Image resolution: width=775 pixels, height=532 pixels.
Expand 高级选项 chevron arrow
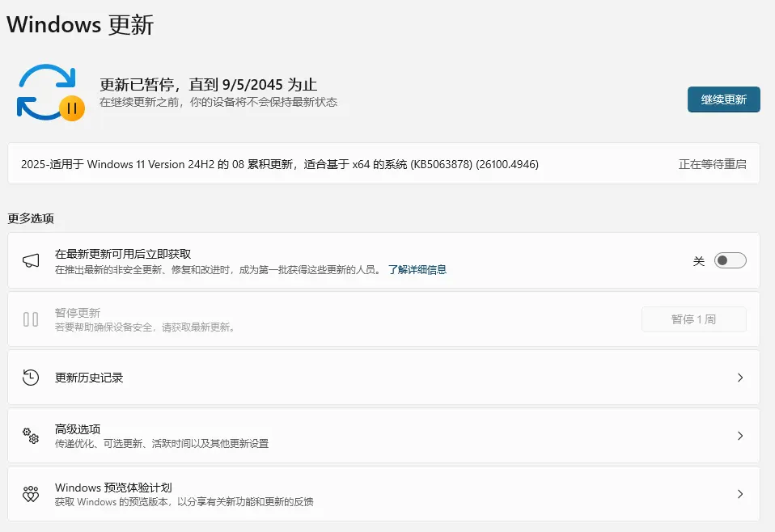(740, 436)
